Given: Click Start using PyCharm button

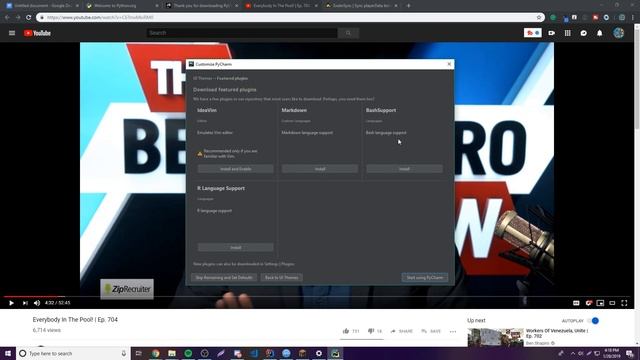Looking at the screenshot, I should tap(424, 278).
